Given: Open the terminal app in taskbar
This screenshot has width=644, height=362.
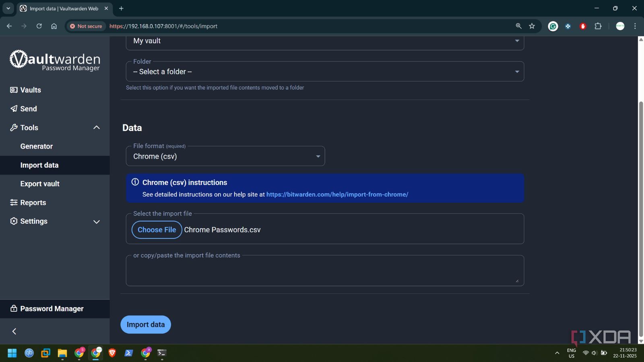Looking at the screenshot, I should point(162,353).
